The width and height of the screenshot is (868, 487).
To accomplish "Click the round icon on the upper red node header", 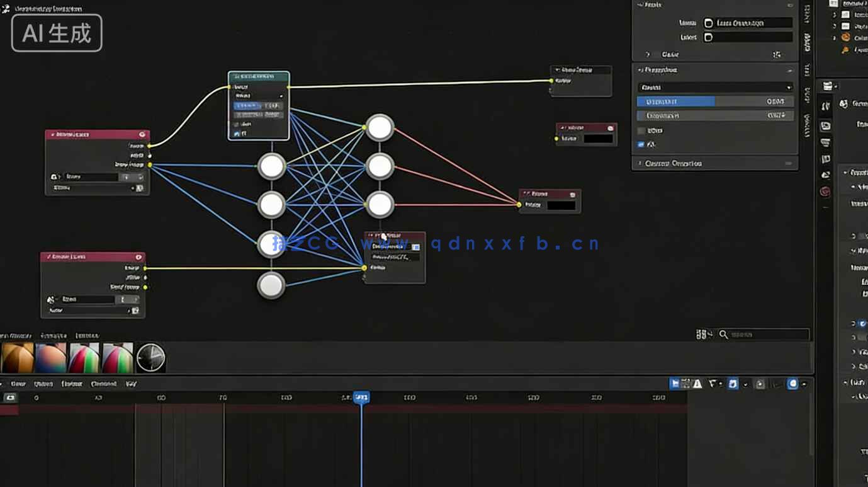I will (x=142, y=134).
